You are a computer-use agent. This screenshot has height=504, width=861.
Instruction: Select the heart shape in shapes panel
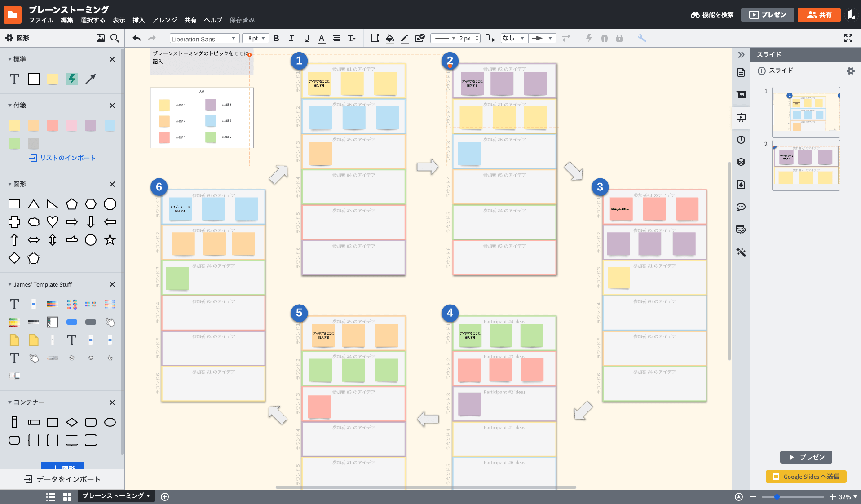[x=53, y=222]
